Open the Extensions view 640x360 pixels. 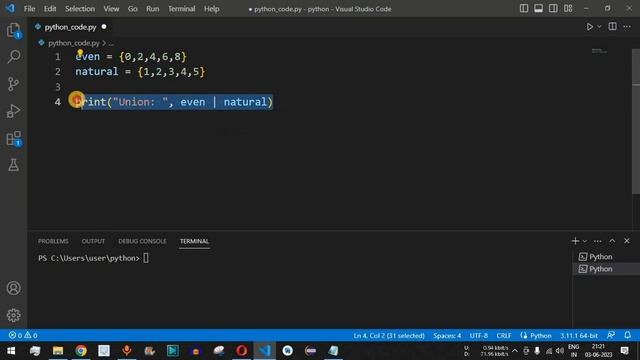tap(13, 138)
